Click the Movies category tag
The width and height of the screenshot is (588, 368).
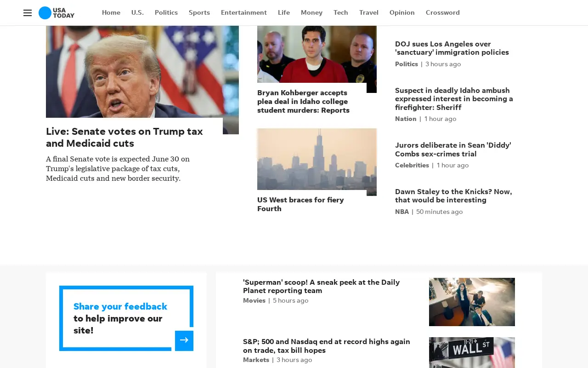point(254,300)
